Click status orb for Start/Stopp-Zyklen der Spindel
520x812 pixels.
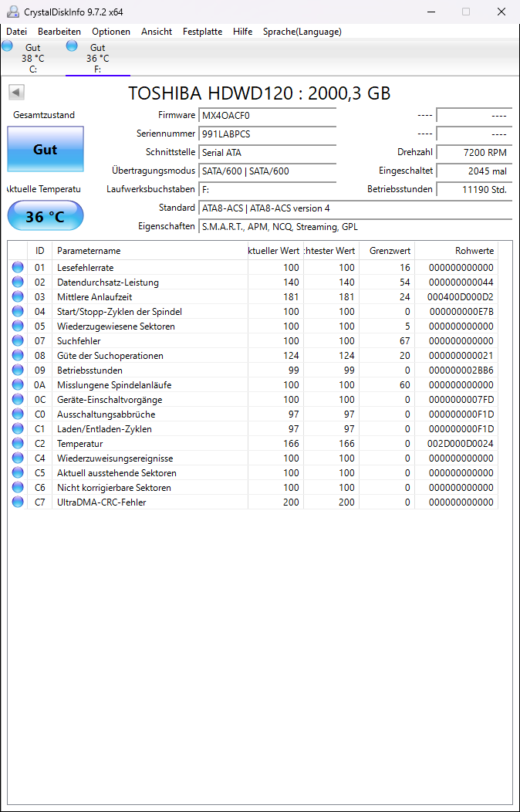click(x=18, y=311)
